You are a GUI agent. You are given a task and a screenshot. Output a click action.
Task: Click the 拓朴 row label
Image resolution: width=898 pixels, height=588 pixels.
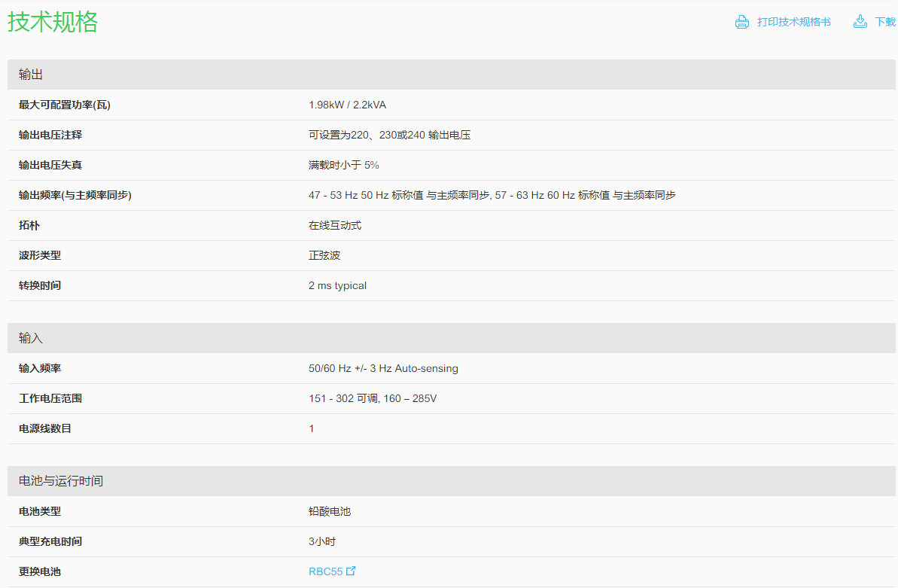click(x=29, y=225)
